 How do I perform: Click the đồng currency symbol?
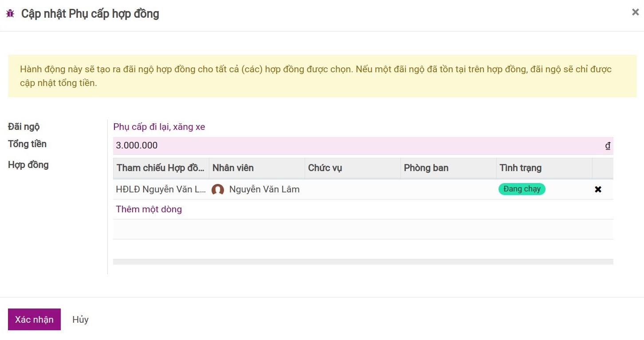click(x=608, y=146)
